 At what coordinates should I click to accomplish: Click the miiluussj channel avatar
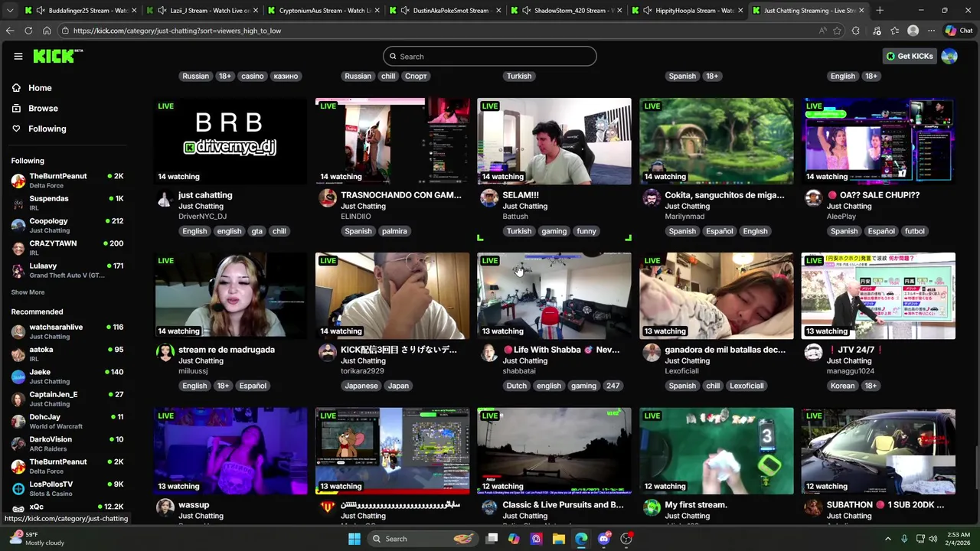point(165,354)
